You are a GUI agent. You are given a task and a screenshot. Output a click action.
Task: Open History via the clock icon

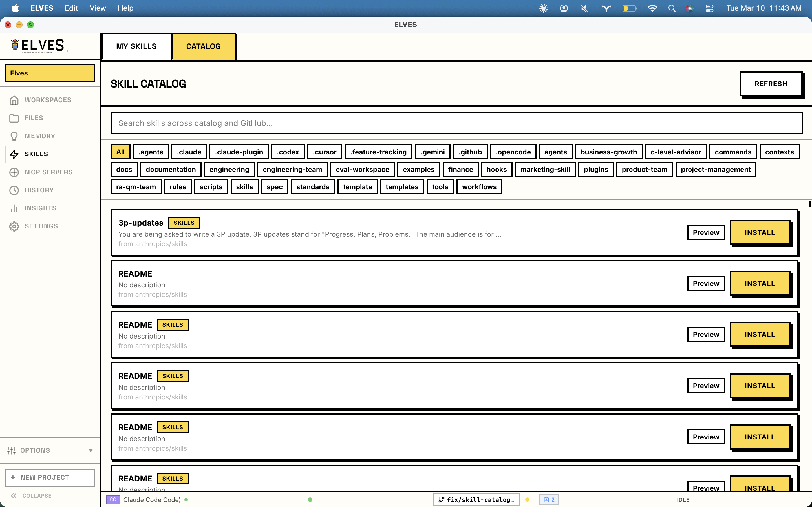pos(14,190)
